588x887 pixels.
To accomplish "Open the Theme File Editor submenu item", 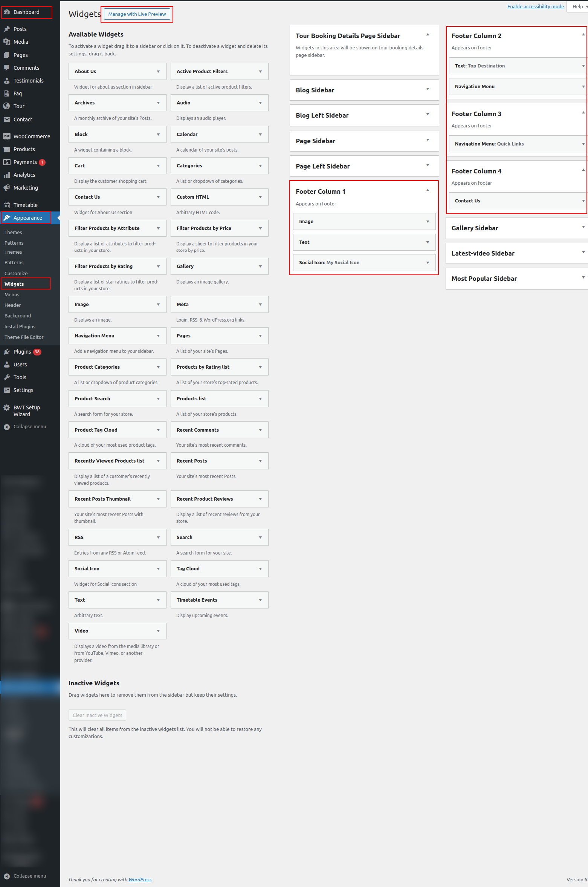I will (x=24, y=337).
